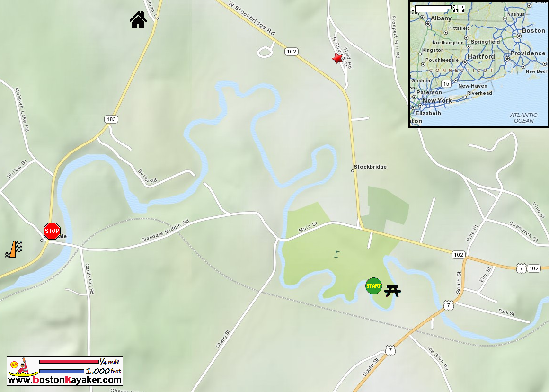The width and height of the screenshot is (549, 392).
Task: Click the orange dam waves icon
Action: point(14,249)
